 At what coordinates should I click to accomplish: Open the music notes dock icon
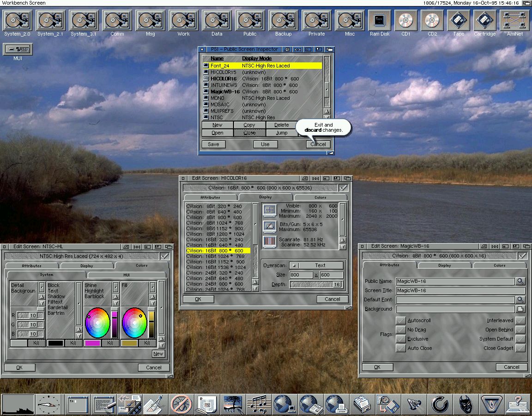[259, 404]
